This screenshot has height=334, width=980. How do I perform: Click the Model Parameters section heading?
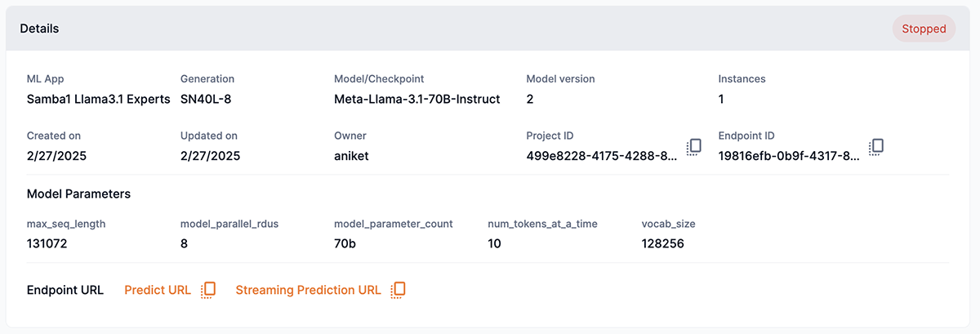point(78,194)
